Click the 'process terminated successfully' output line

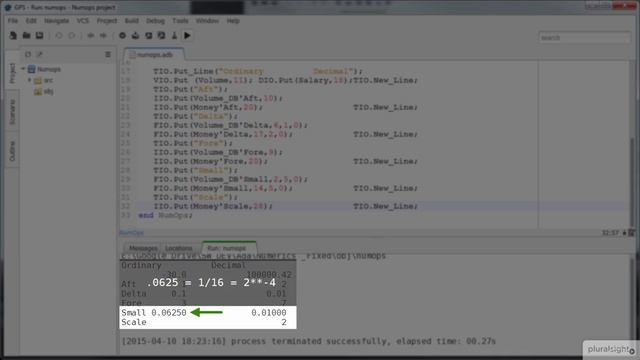tap(308, 341)
